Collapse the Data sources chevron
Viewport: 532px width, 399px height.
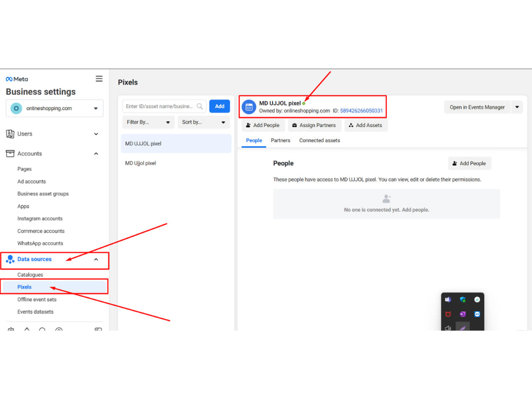click(x=96, y=260)
